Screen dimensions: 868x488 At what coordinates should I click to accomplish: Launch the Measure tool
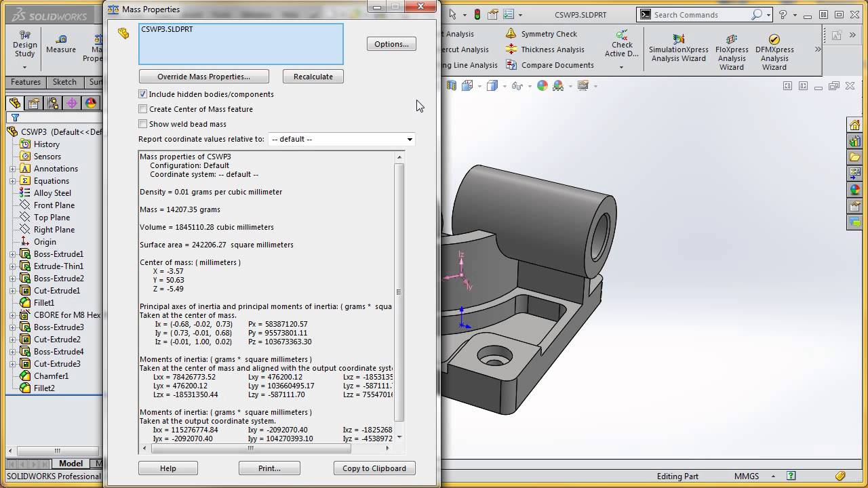61,44
